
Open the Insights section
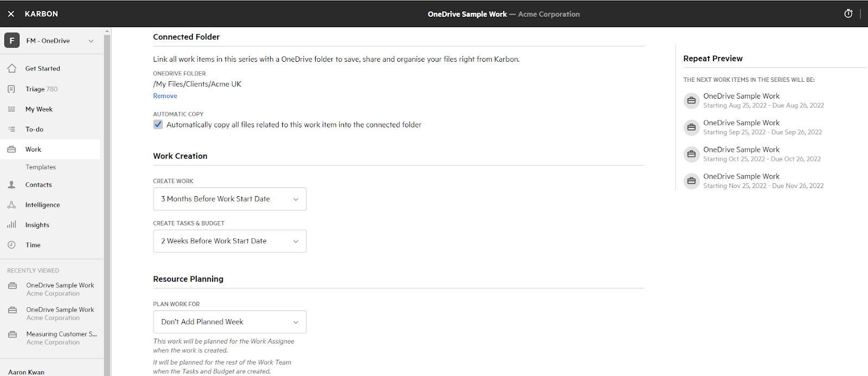click(x=37, y=225)
